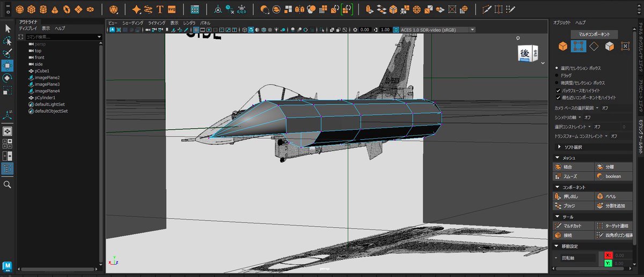
Task: Create a polygon torus from the shelf
Action: click(x=67, y=9)
